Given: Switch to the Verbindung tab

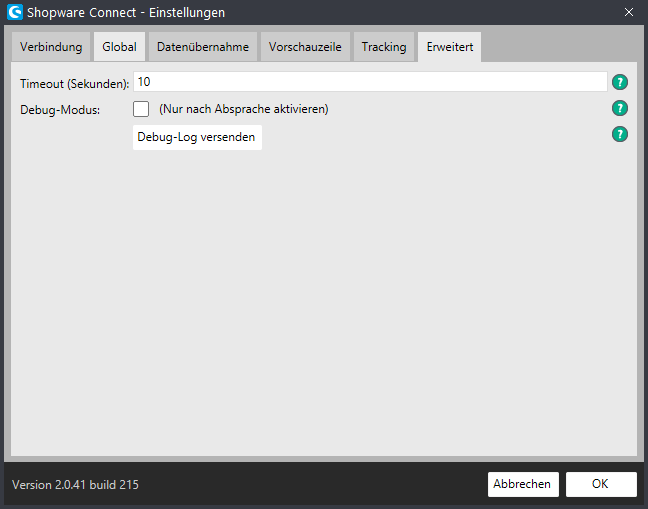Looking at the screenshot, I should pyautogui.click(x=51, y=47).
